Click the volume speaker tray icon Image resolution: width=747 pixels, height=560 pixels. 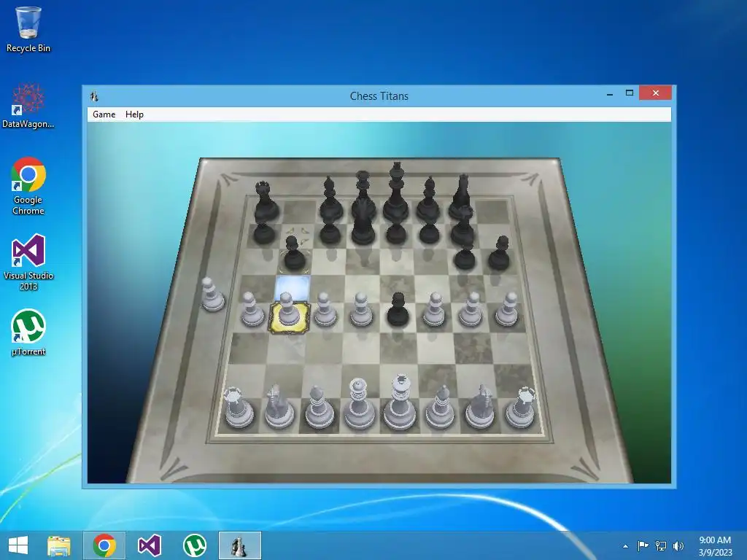[678, 545]
